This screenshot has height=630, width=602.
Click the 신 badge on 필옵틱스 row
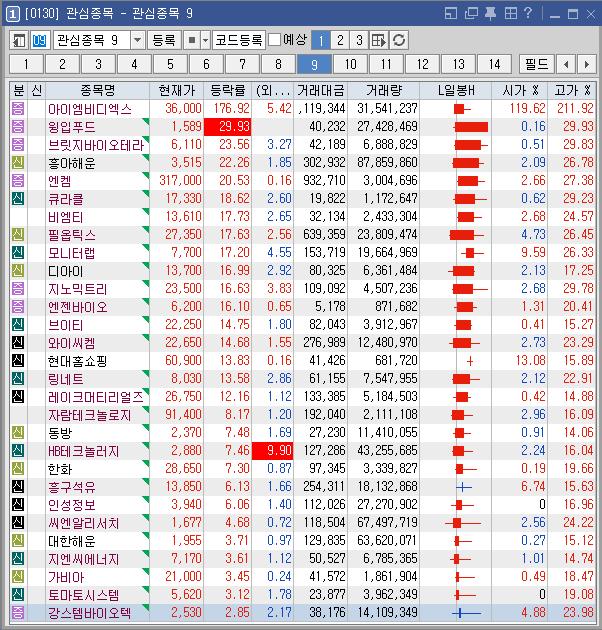point(18,235)
